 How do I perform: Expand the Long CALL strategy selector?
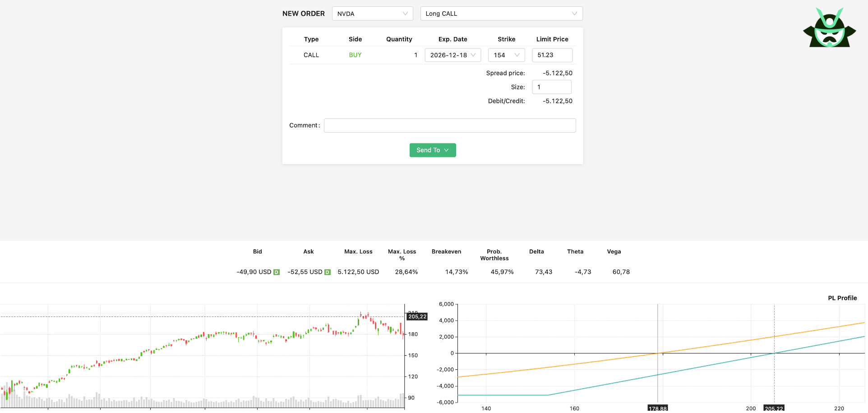(501, 14)
